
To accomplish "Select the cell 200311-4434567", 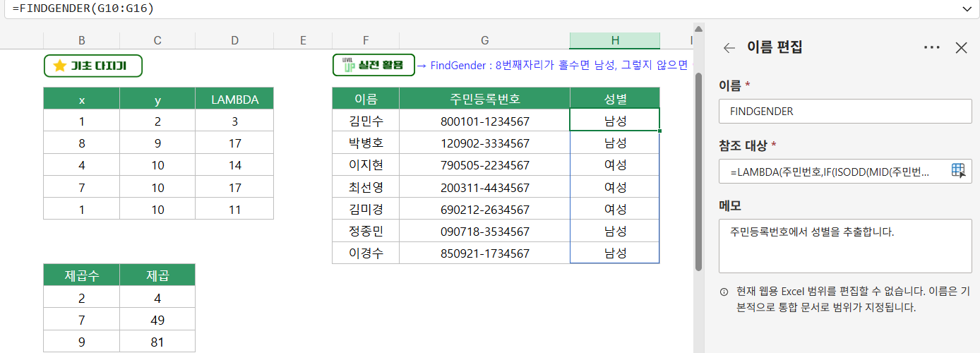I will pos(484,187).
